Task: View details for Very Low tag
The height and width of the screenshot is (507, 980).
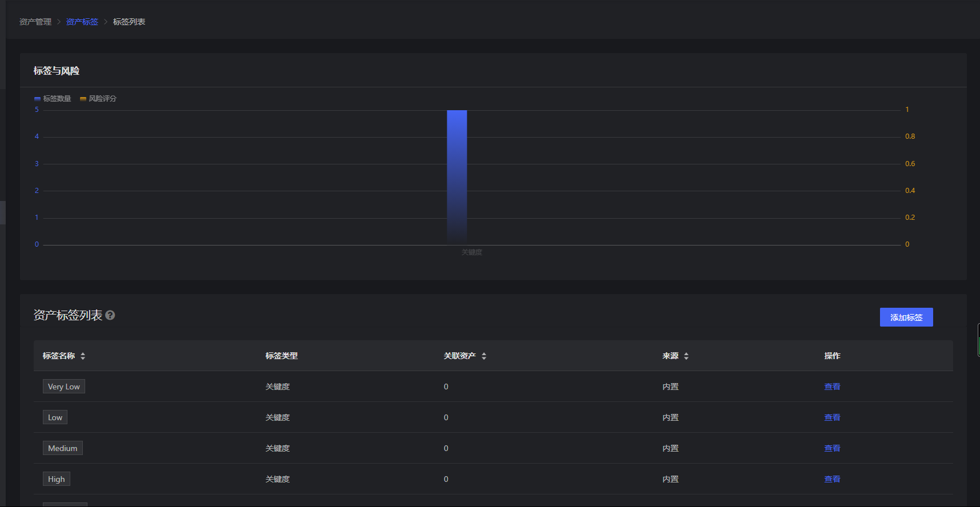Action: (832, 387)
